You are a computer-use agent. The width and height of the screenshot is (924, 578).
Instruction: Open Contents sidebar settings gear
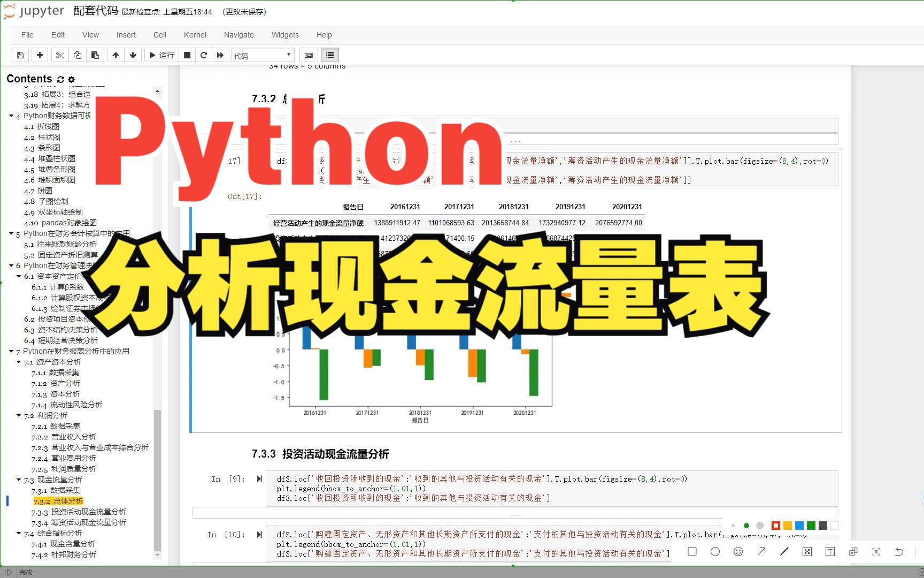pyautogui.click(x=72, y=79)
